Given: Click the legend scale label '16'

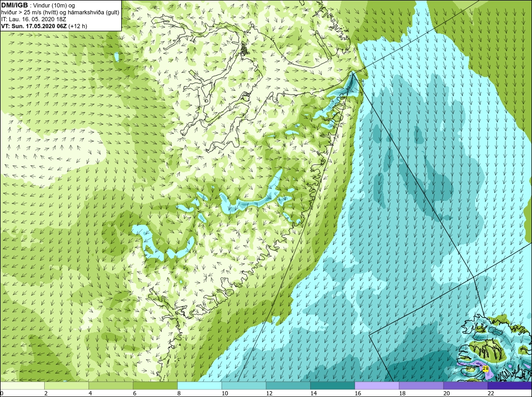Looking at the screenshot, I should coord(358,393).
